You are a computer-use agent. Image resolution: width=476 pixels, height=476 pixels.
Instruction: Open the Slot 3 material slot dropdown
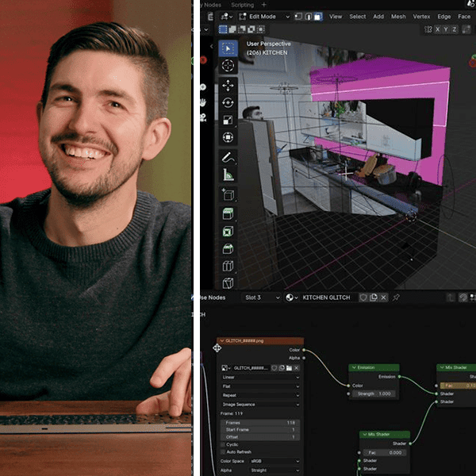pyautogui.click(x=262, y=297)
